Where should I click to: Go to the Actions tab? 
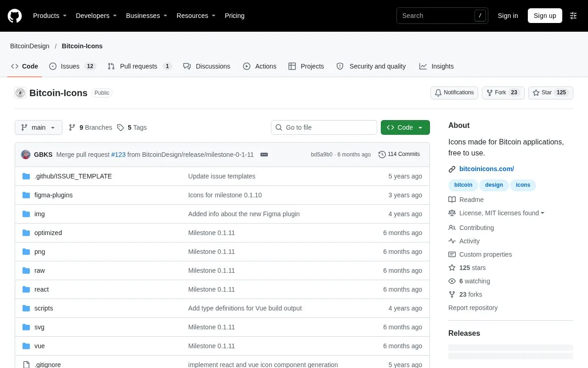260,66
